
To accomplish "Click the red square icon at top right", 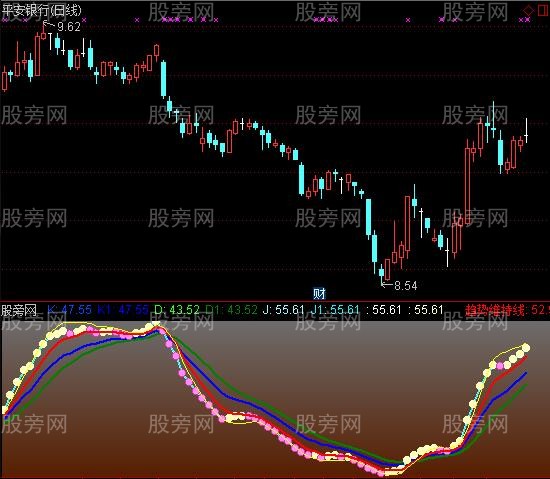I will click(544, 10).
